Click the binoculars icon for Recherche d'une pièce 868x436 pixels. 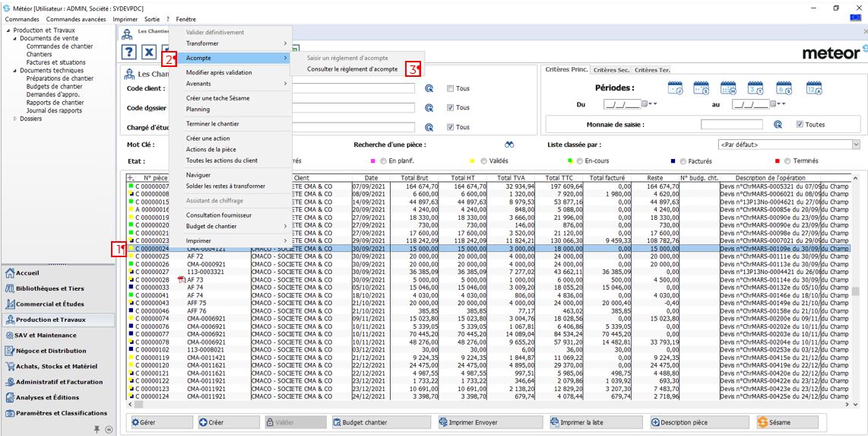tap(509, 145)
